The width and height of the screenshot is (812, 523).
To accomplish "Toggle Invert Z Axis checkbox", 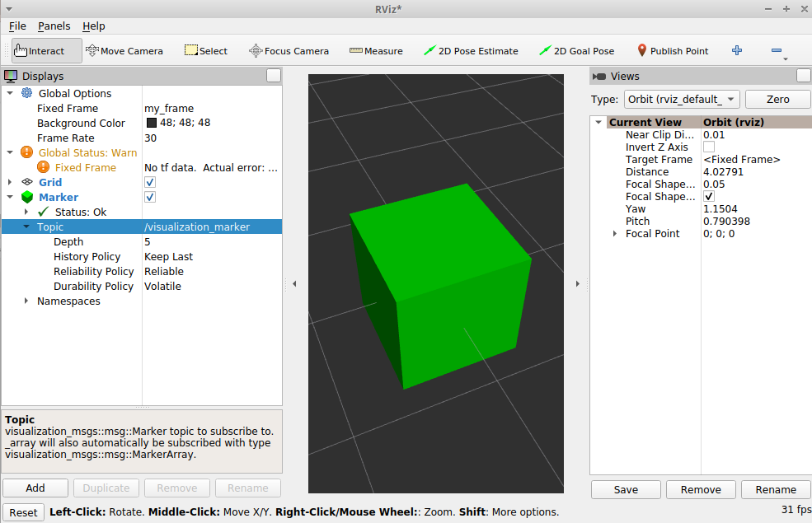I will click(709, 147).
